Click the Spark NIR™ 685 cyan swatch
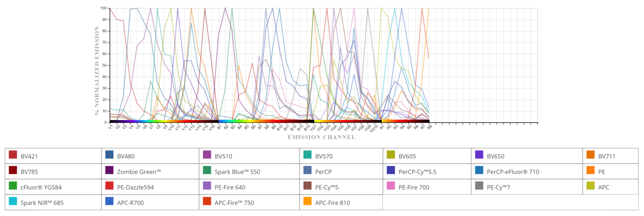This screenshot has width=644, height=216. (13, 201)
